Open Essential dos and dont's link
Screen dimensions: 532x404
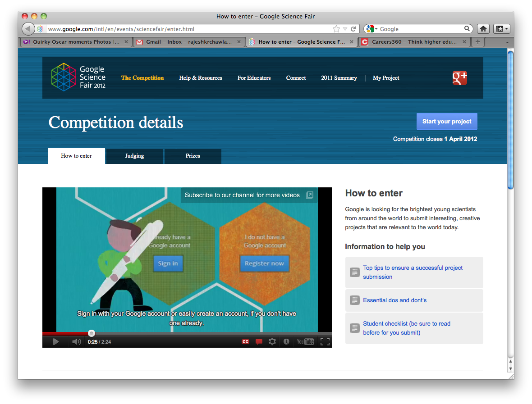pos(394,300)
